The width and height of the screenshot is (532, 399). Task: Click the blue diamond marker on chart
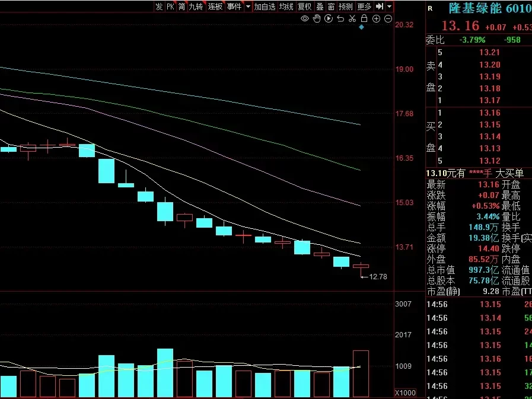(361, 27)
